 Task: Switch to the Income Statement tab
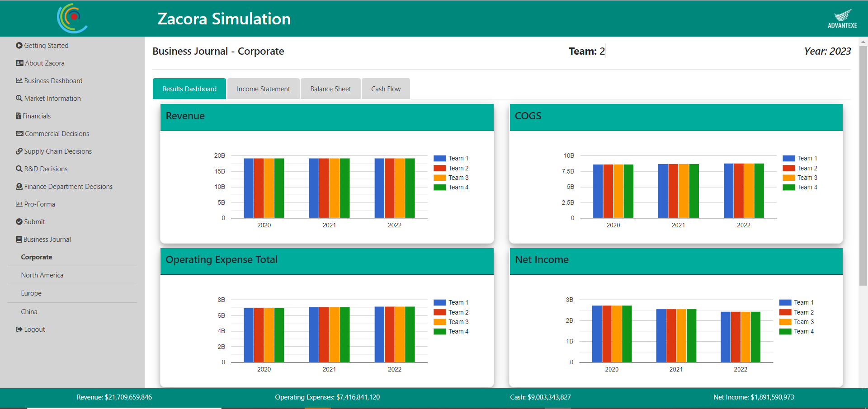point(263,89)
